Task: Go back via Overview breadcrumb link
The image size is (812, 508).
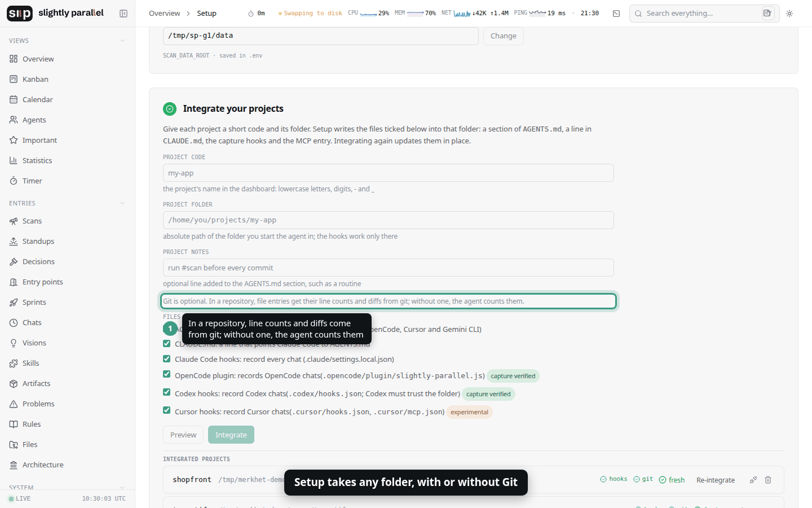Action: tap(165, 14)
